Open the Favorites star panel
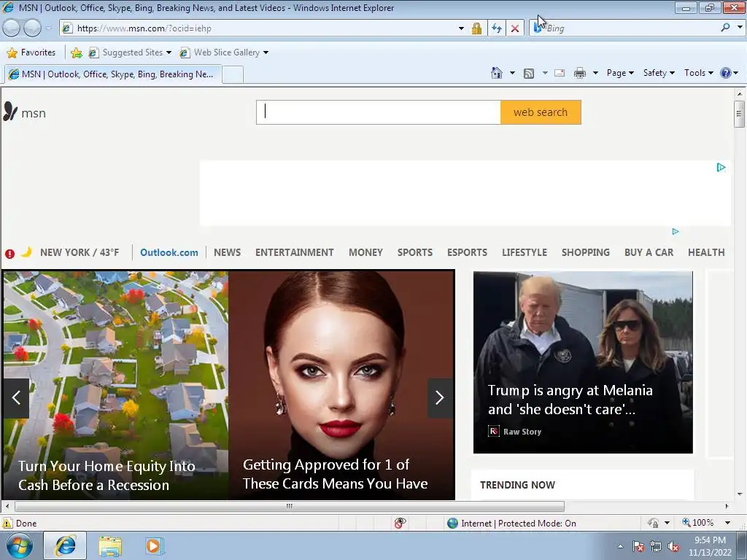 pos(12,52)
